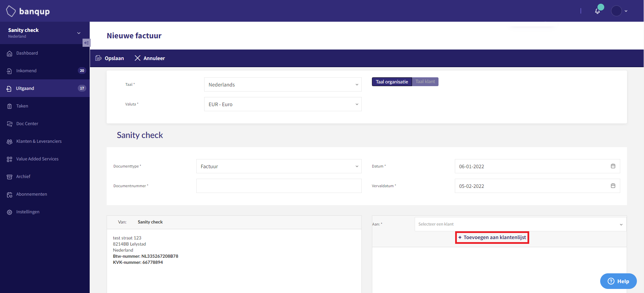Open Inkomend section
Image resolution: width=644 pixels, height=293 pixels.
pos(45,71)
